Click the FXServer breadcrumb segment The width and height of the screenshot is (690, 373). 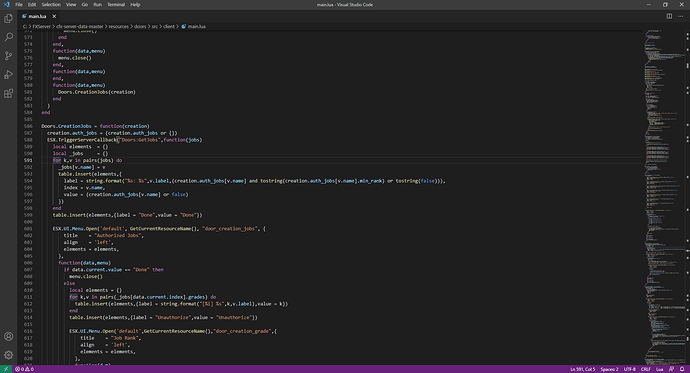(42, 26)
